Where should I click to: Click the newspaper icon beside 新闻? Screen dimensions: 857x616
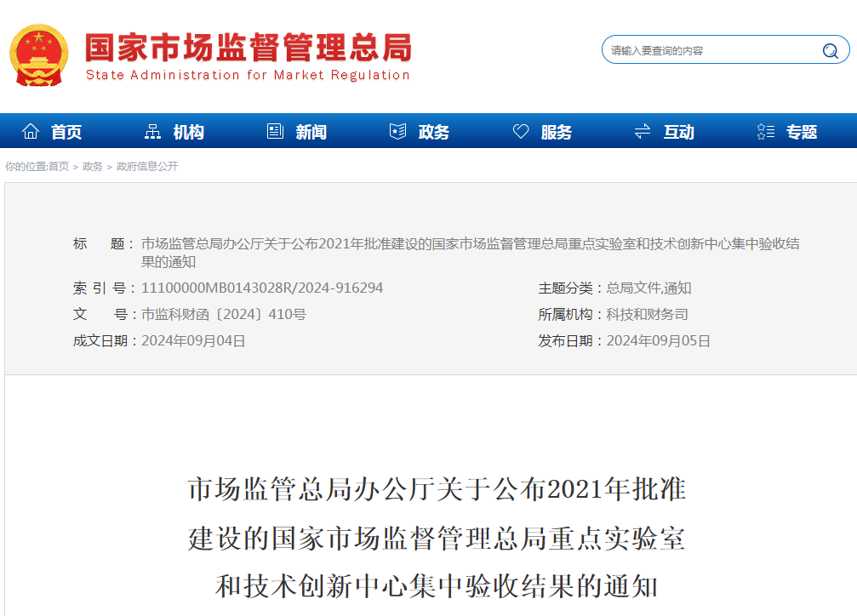pos(275,131)
